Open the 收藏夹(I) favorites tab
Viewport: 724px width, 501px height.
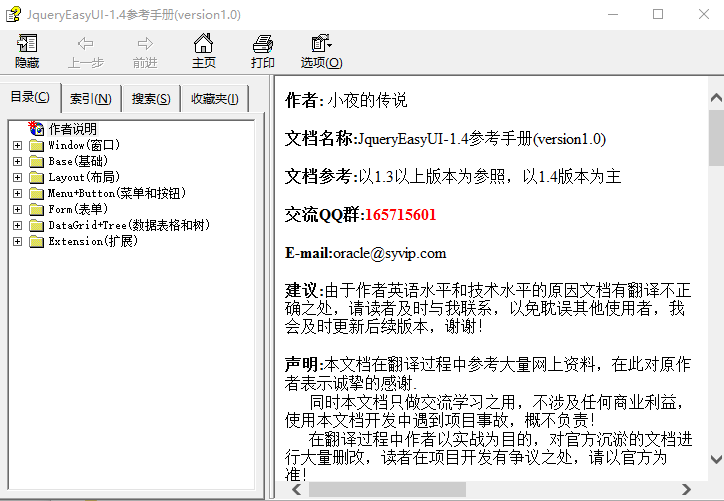[214, 99]
